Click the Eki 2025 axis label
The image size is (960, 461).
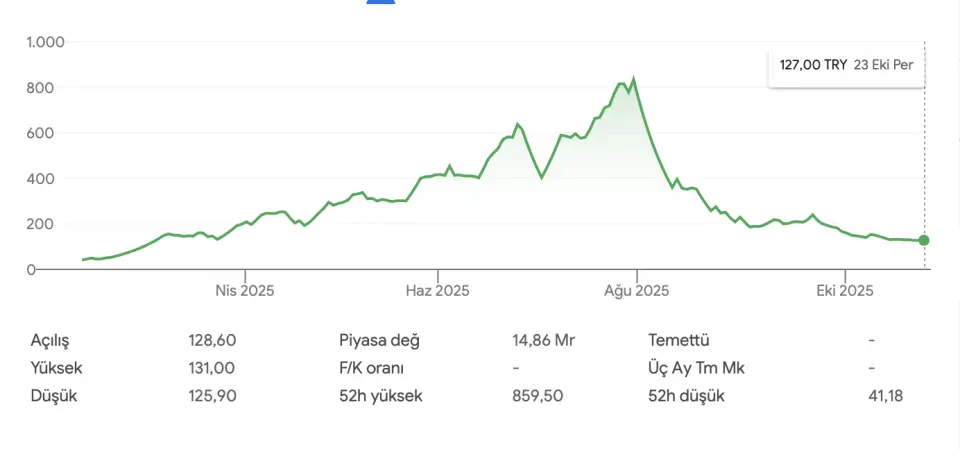pyautogui.click(x=845, y=291)
